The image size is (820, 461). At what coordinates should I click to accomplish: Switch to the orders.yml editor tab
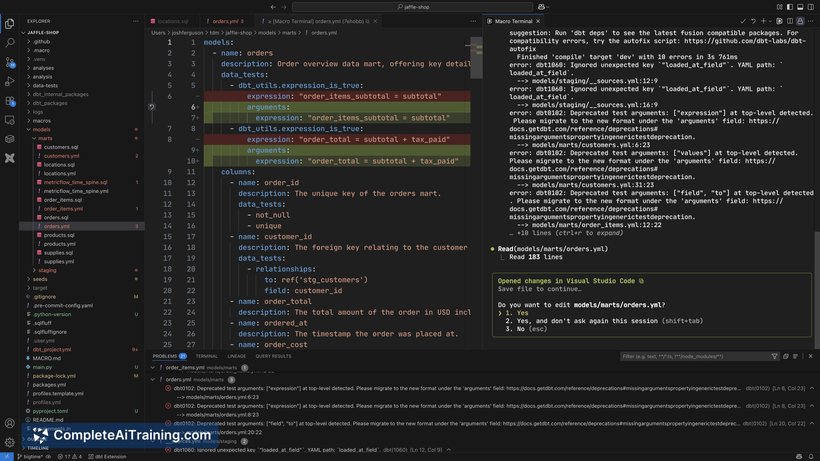coord(225,21)
